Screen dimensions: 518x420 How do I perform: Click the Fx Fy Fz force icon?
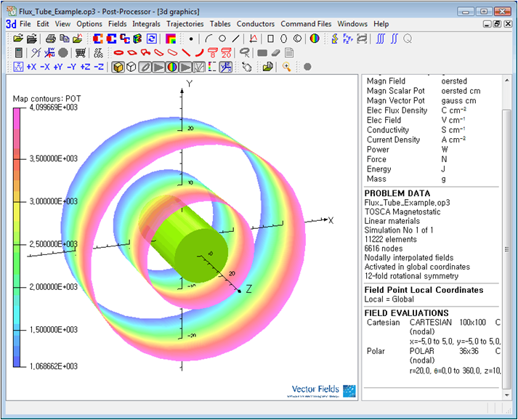(x=347, y=39)
